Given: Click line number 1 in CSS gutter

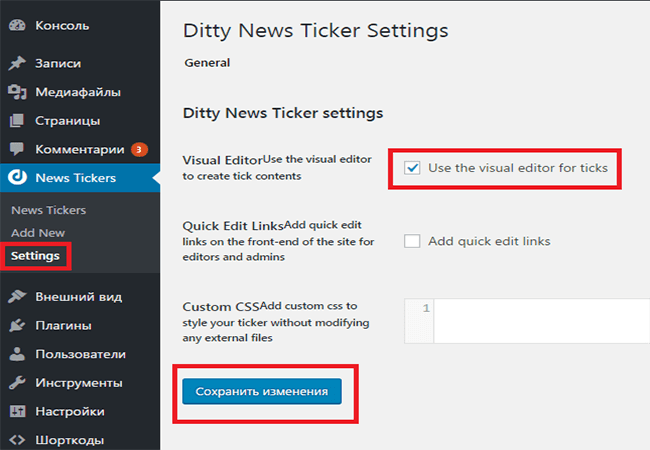Looking at the screenshot, I should point(426,308).
